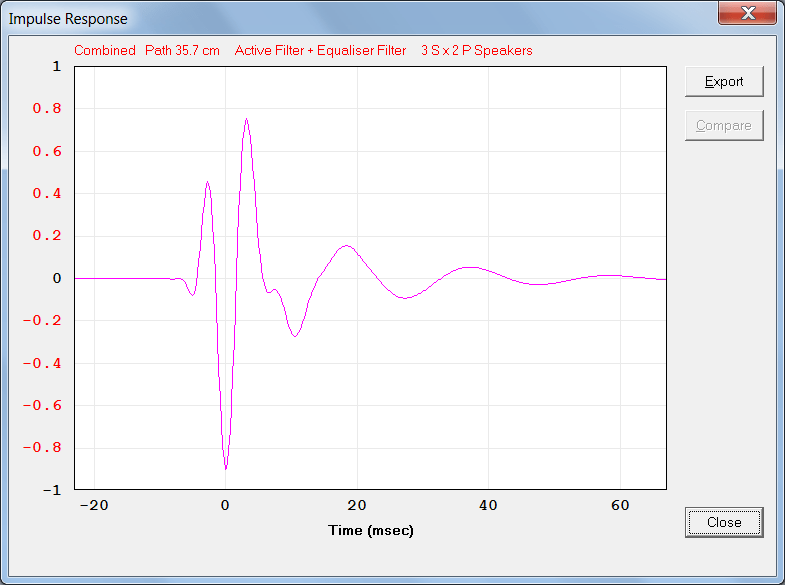
Task: Click the y-axis value -0.8
Action: click(x=42, y=447)
